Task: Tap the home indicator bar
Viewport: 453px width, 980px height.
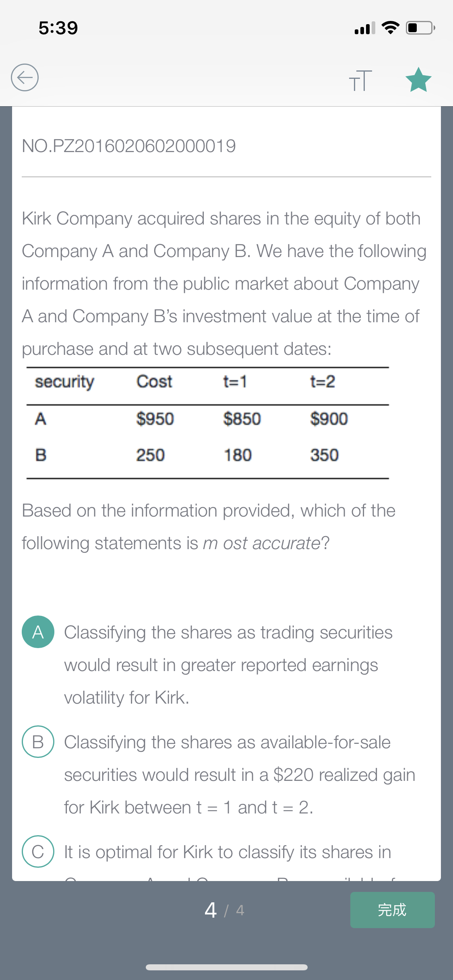Action: tap(227, 967)
